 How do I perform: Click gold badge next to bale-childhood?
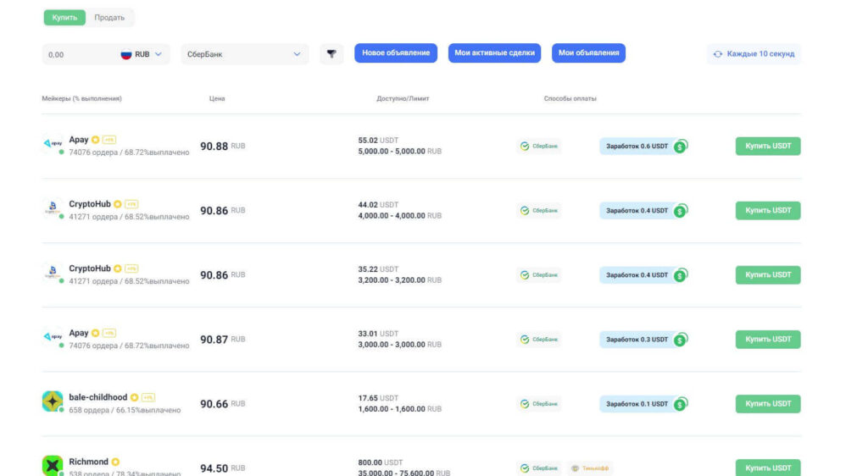[x=134, y=397]
